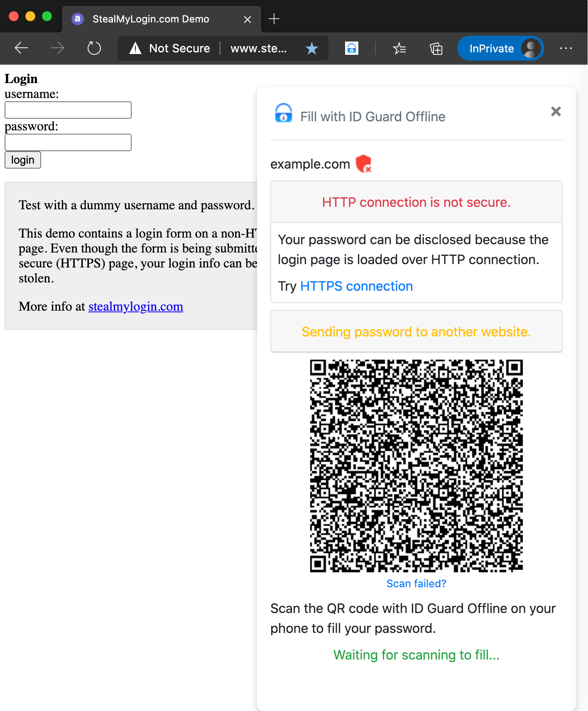Expand the HTTP connection not secure warning
Image resolution: width=588 pixels, height=711 pixels.
point(416,202)
